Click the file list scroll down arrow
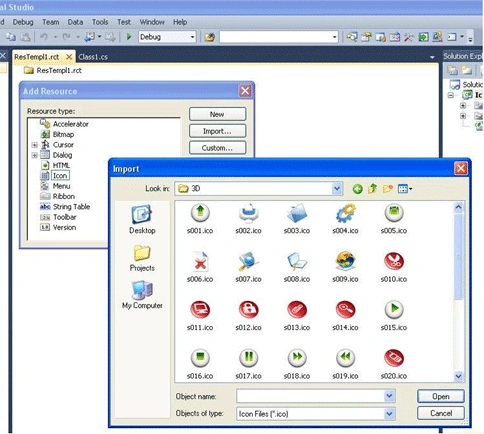The image size is (484, 434). click(x=458, y=376)
